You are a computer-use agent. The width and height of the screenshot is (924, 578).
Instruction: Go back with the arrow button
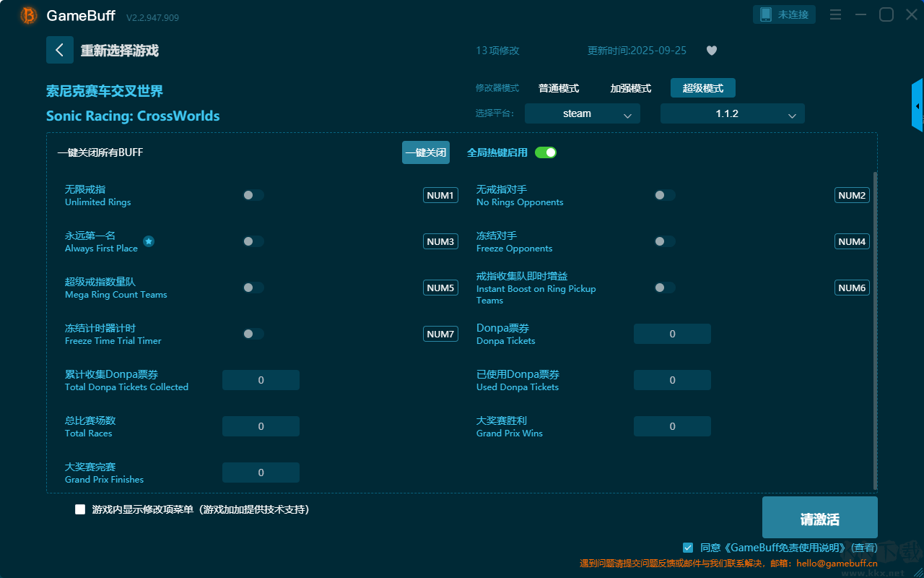60,50
